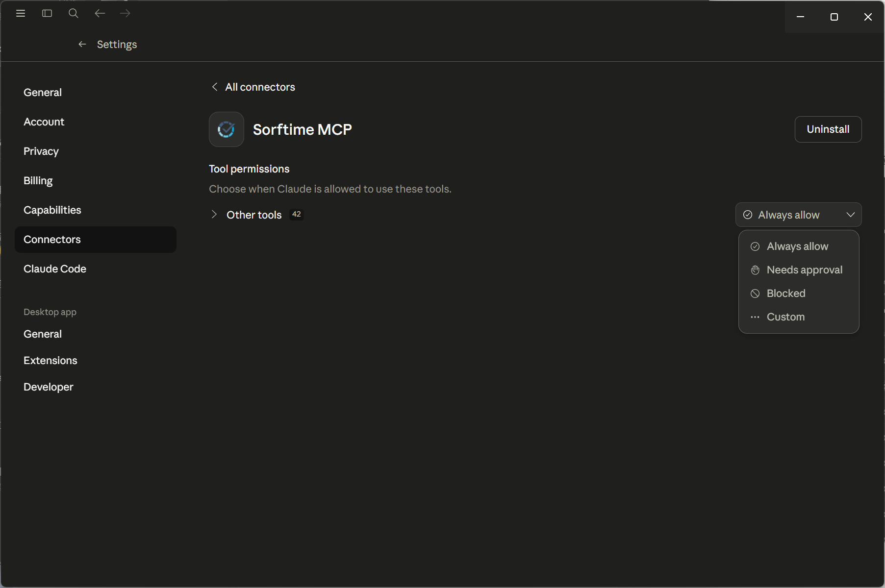Select the Always allow option in the list
This screenshot has height=588, width=885.
[797, 246]
